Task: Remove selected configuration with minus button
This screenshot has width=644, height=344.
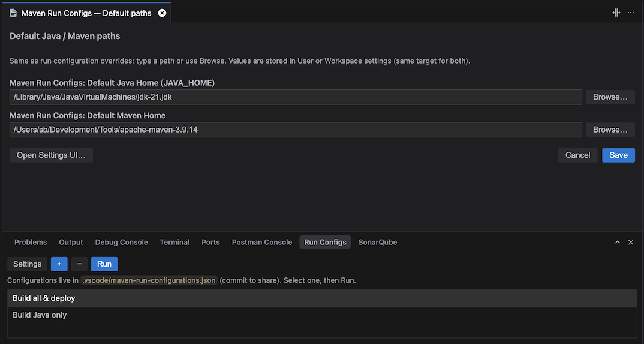Action: [79, 264]
